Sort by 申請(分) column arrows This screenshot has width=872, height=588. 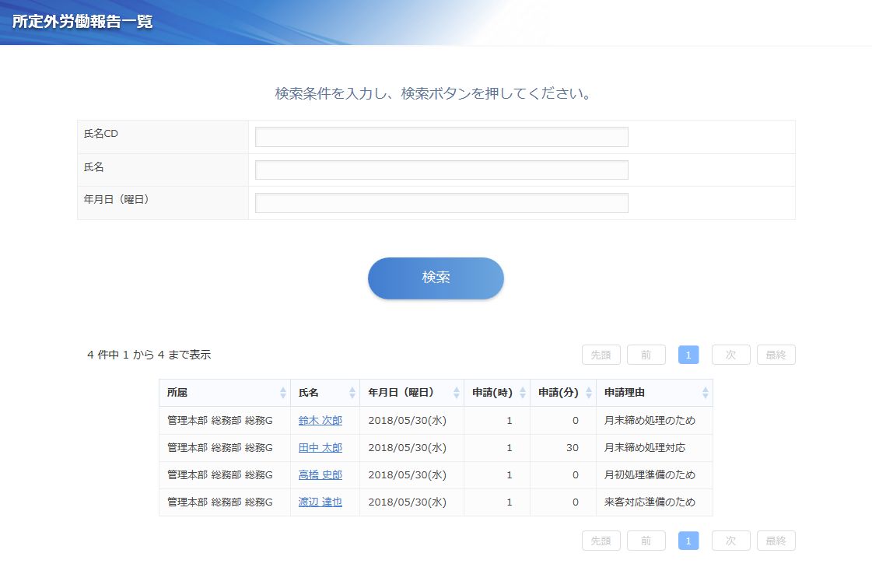click(588, 394)
